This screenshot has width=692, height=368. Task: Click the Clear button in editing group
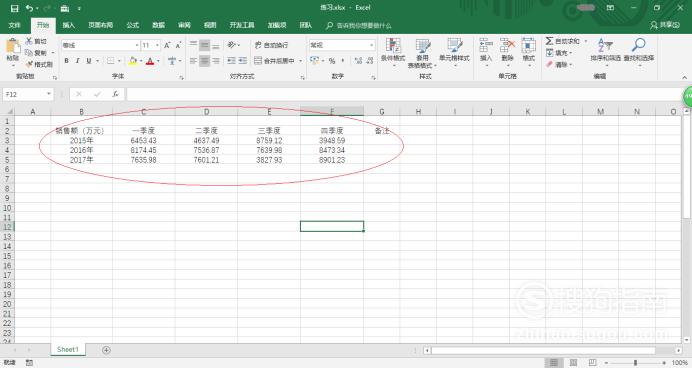[559, 64]
